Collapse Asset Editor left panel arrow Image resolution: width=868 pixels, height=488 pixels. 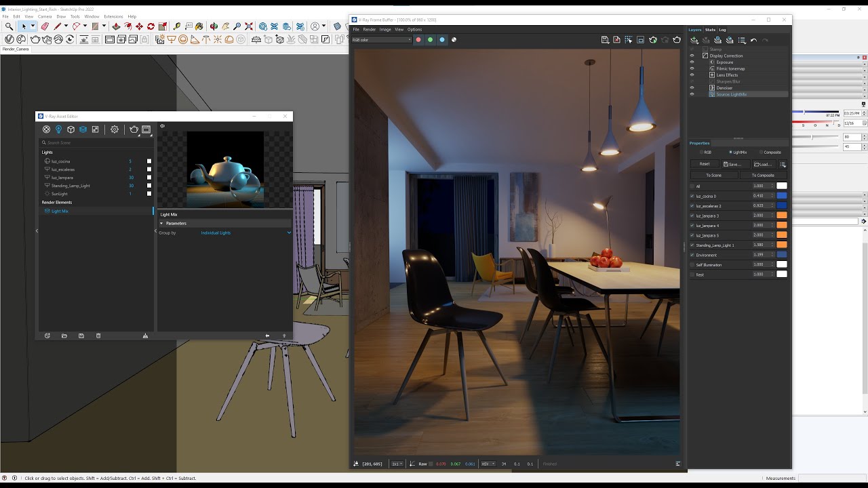37,230
